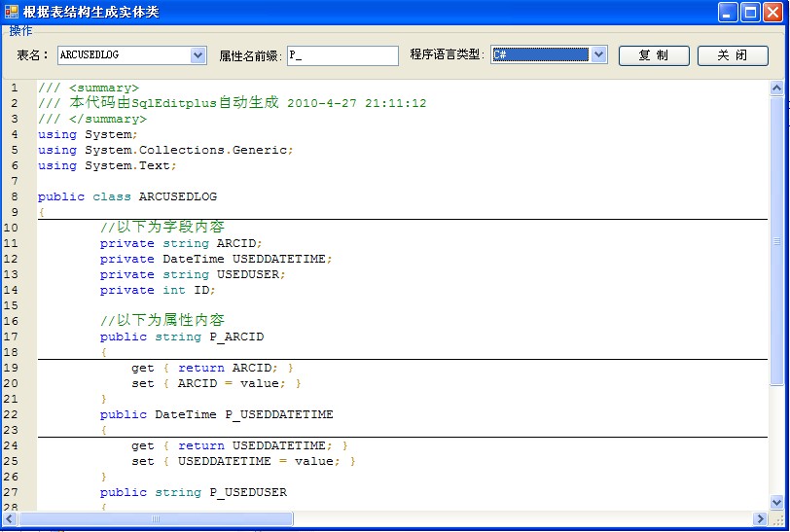
Task: Click the vertical scrollbar thumb
Action: tap(777, 241)
